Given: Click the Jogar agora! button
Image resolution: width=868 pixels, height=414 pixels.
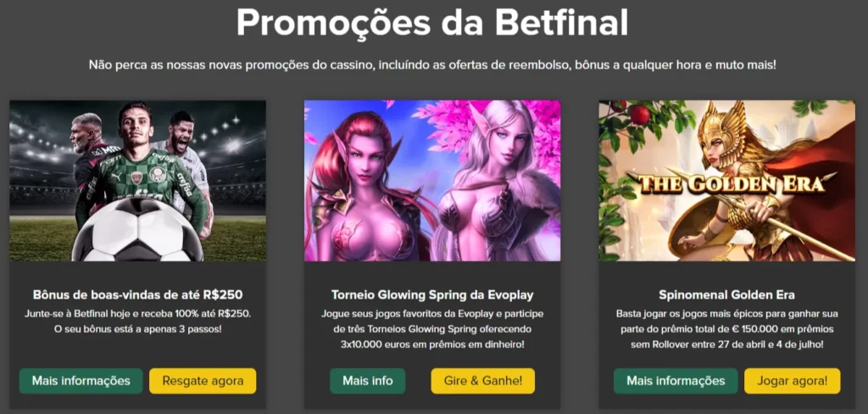Looking at the screenshot, I should 793,381.
